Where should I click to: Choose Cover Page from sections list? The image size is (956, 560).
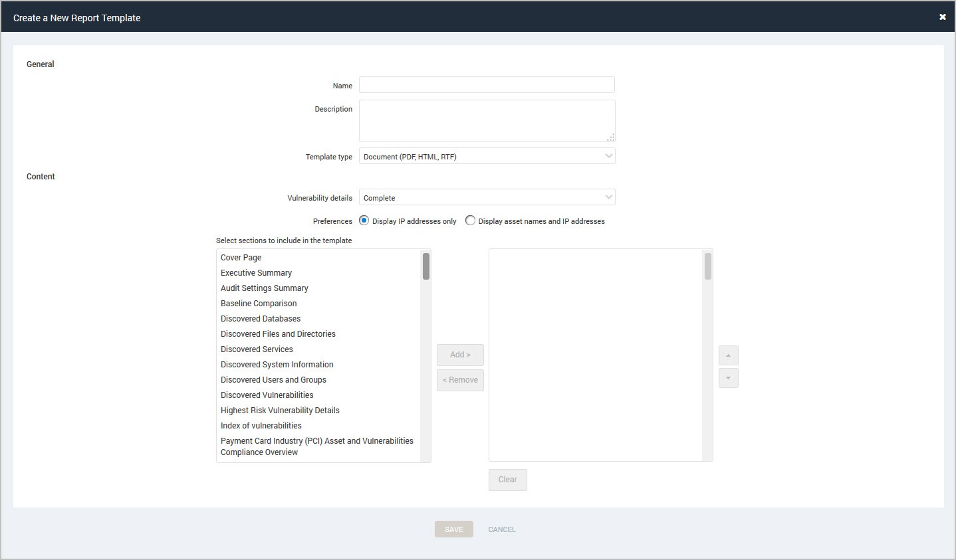coord(241,258)
